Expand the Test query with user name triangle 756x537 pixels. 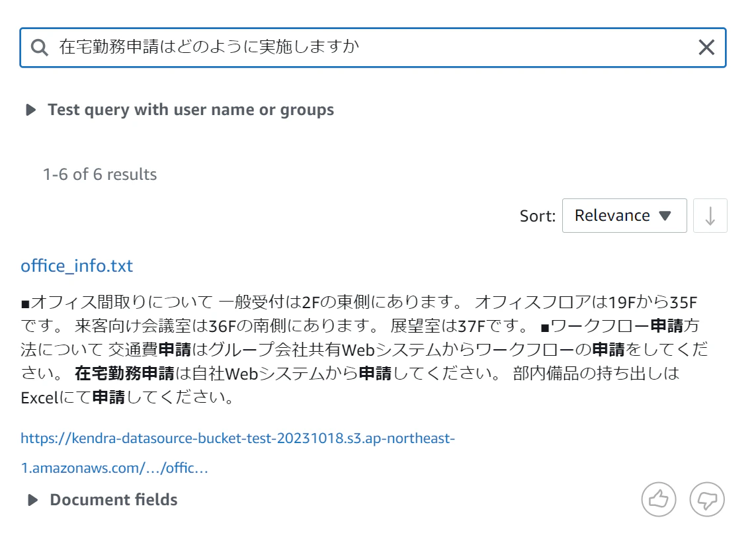point(31,110)
